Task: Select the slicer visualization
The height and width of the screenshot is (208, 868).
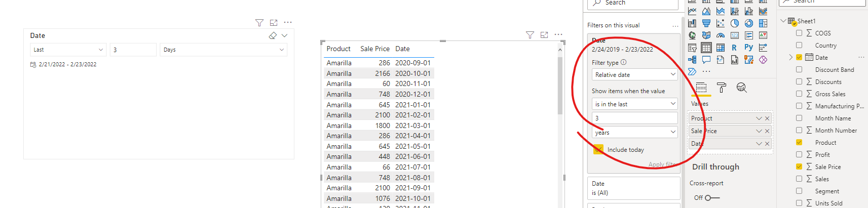Action: tap(692, 48)
